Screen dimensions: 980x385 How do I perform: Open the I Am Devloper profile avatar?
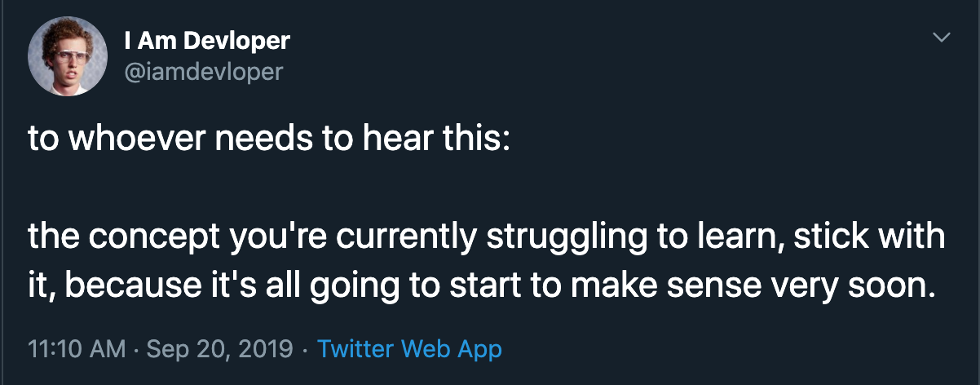click(x=68, y=56)
